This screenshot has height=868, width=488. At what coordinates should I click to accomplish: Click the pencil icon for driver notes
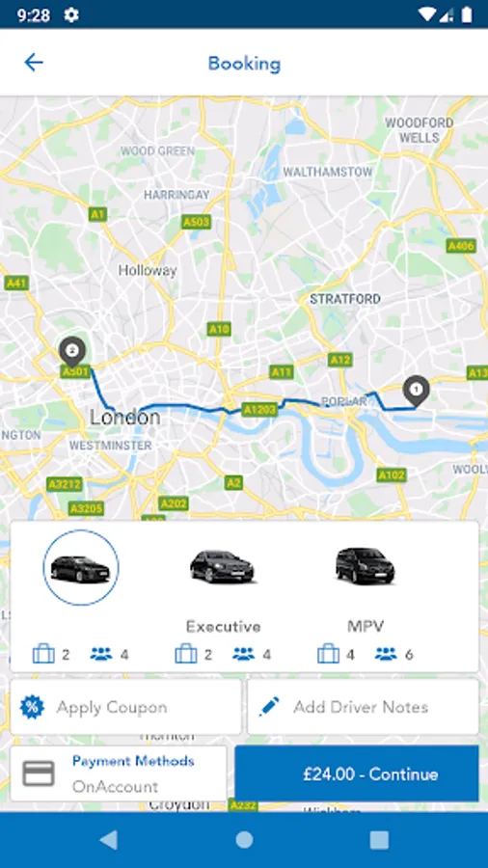click(269, 707)
